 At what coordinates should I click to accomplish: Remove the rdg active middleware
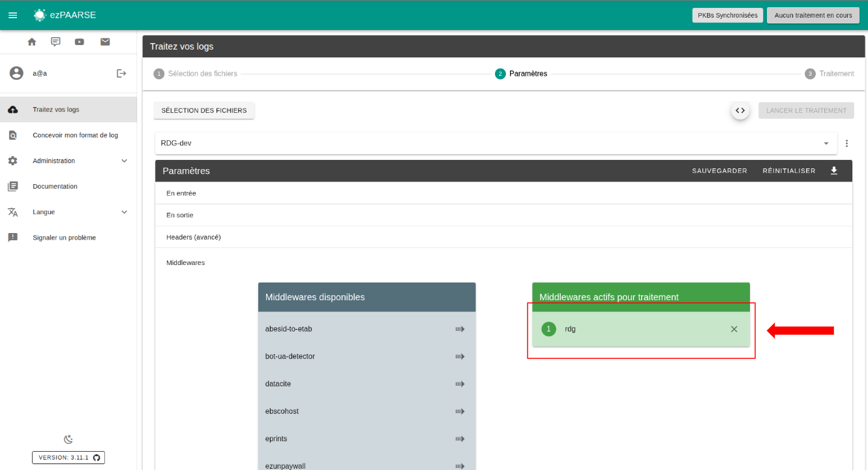coord(734,329)
